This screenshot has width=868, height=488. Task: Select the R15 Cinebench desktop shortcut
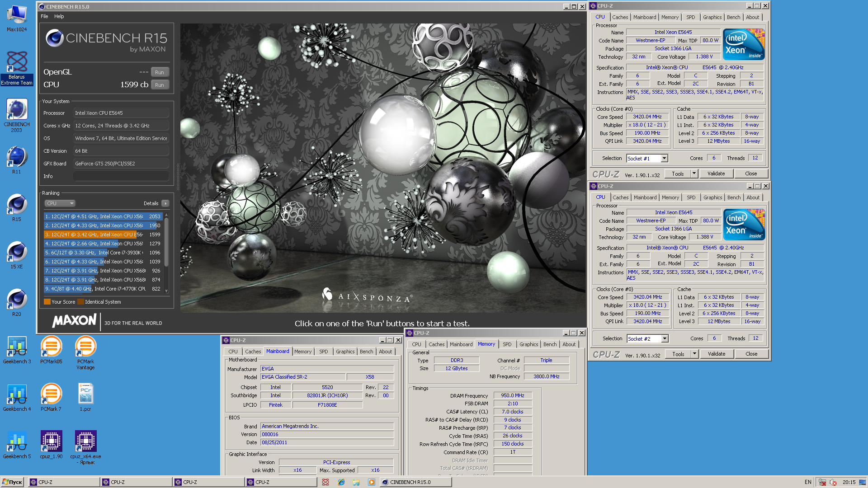tap(17, 207)
